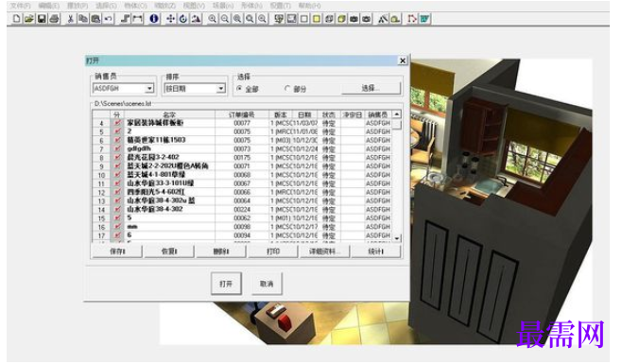Cut selection with the scissors icon
The width and height of the screenshot is (622, 364).
(x=71, y=19)
